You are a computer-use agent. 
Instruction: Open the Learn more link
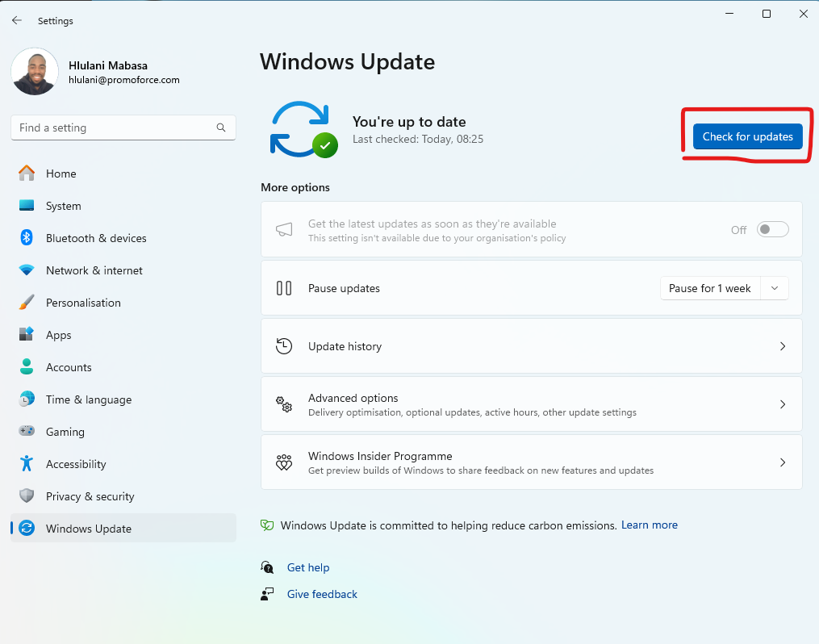(x=650, y=525)
